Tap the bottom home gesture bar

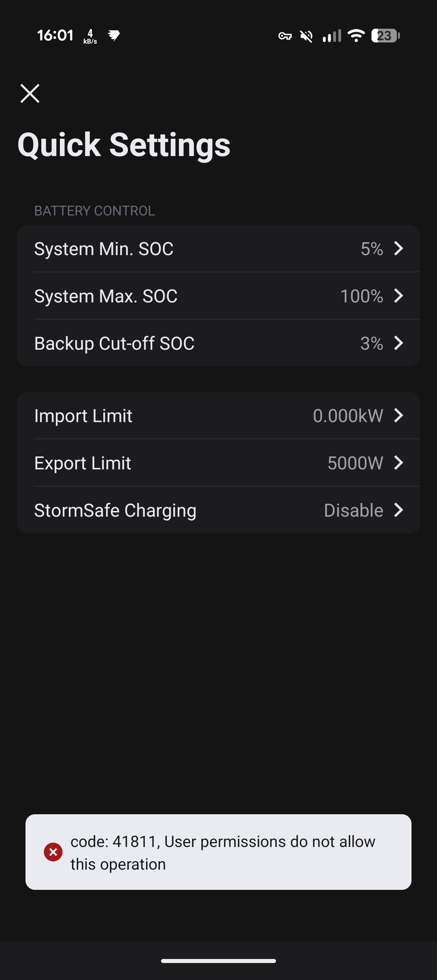point(218,961)
